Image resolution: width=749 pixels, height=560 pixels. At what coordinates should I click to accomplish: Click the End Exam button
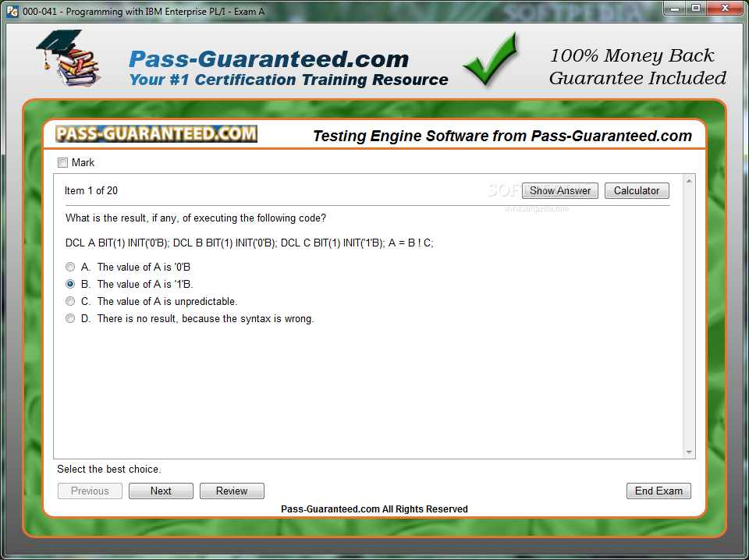coord(658,491)
